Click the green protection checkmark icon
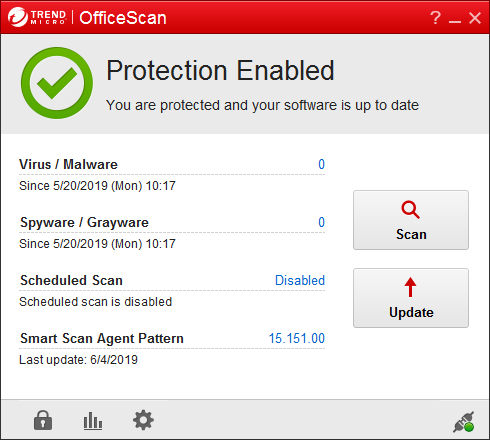Screen dimensions: 490x440 tap(57, 83)
